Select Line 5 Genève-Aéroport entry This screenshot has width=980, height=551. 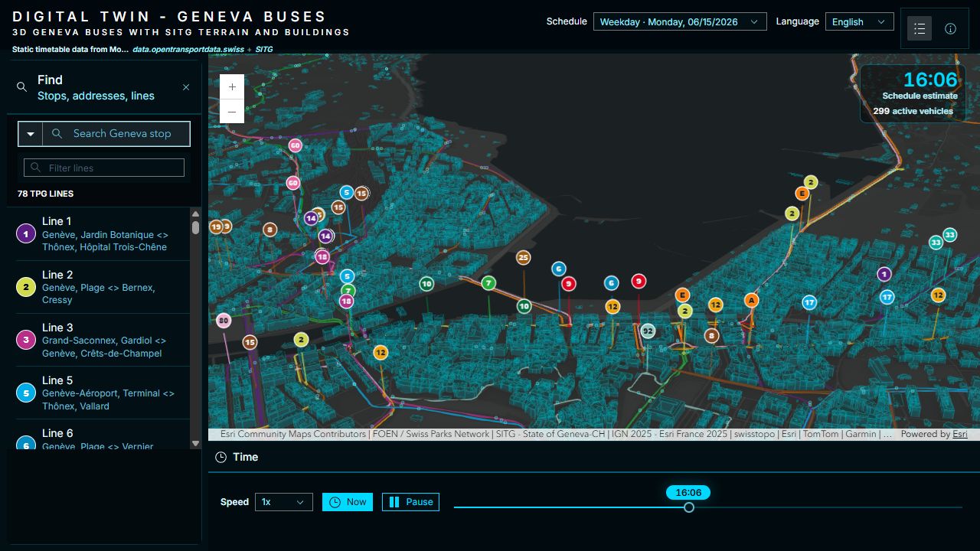click(103, 393)
